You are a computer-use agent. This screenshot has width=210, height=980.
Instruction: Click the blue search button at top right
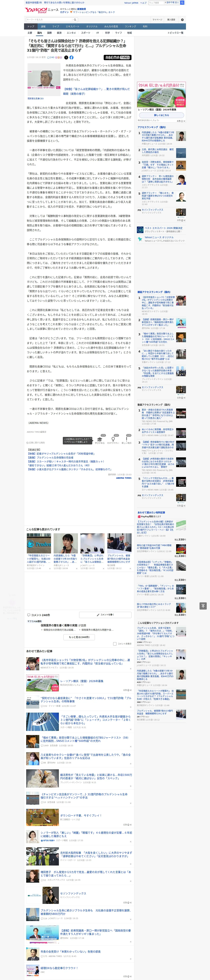182,3
